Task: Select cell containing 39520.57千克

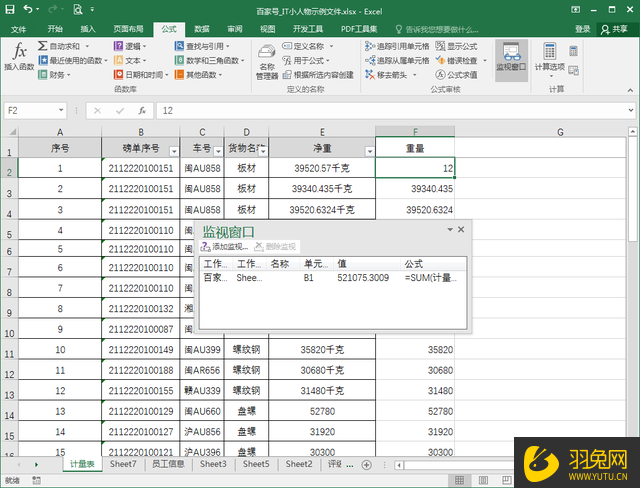Action: point(322,168)
